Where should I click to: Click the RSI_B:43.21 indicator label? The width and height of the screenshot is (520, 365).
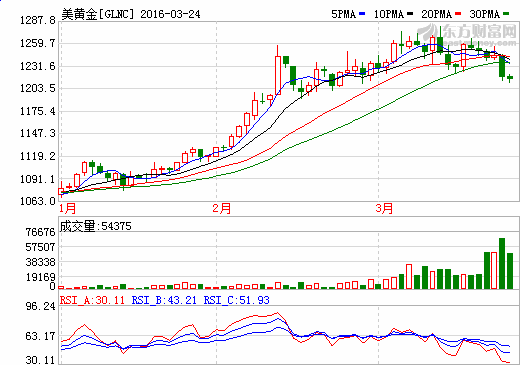164,300
